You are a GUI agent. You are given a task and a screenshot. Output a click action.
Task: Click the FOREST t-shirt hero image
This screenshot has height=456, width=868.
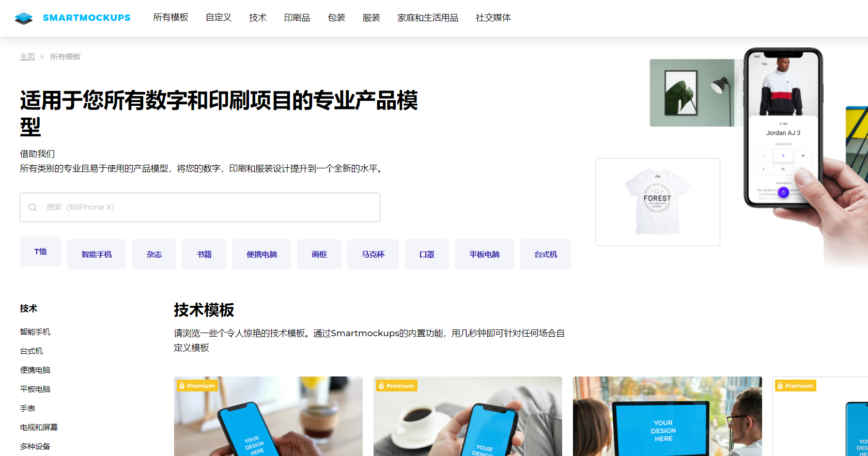[658, 202]
